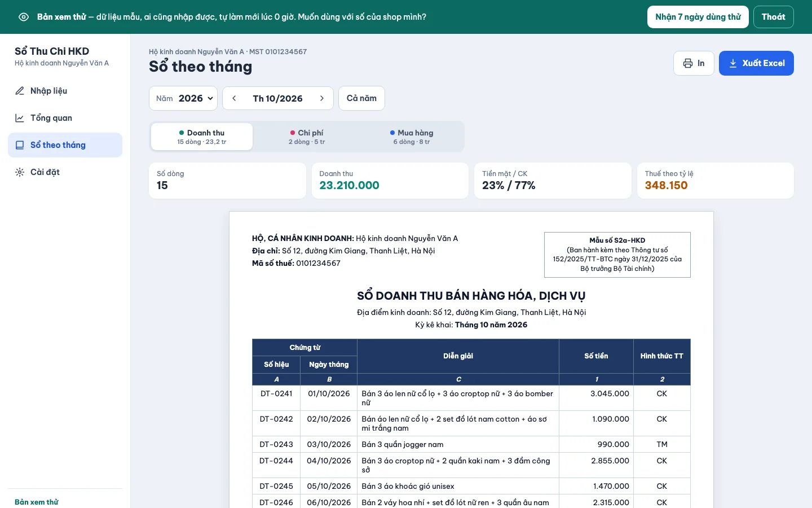Click voucher number DT-0242
This screenshot has width=812, height=508.
point(276,419)
